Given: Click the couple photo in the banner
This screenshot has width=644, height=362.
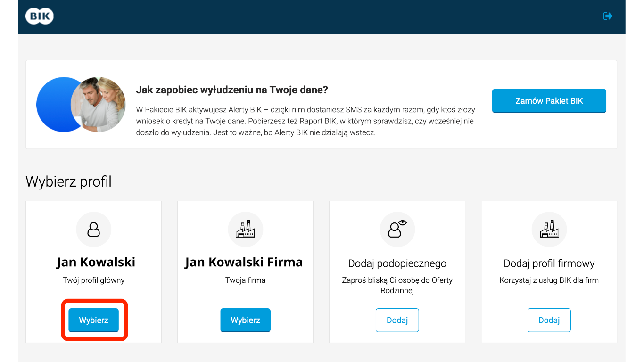Looking at the screenshot, I should [x=98, y=105].
